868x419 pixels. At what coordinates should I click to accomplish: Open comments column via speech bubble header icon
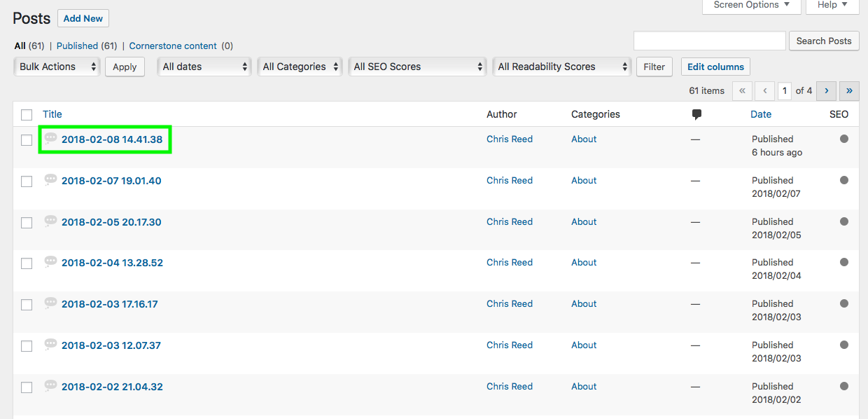coord(696,114)
